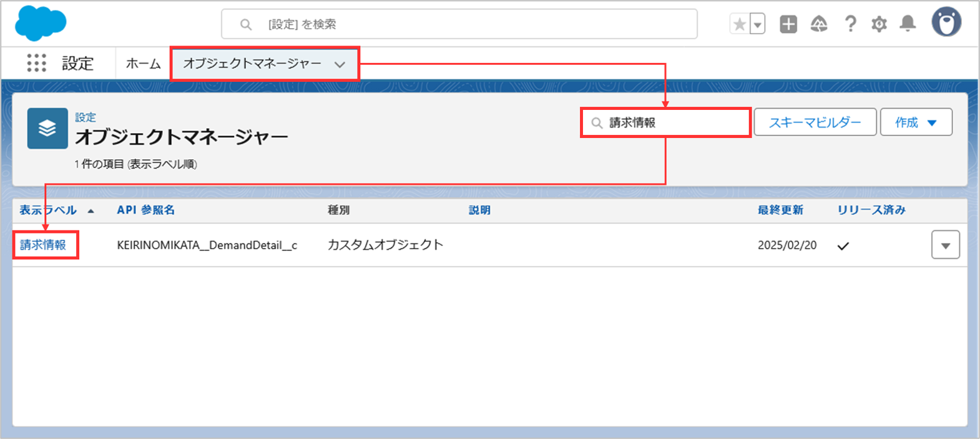The image size is (980, 439).
Task: Click the [設定] を検索 search box
Action: point(459,24)
